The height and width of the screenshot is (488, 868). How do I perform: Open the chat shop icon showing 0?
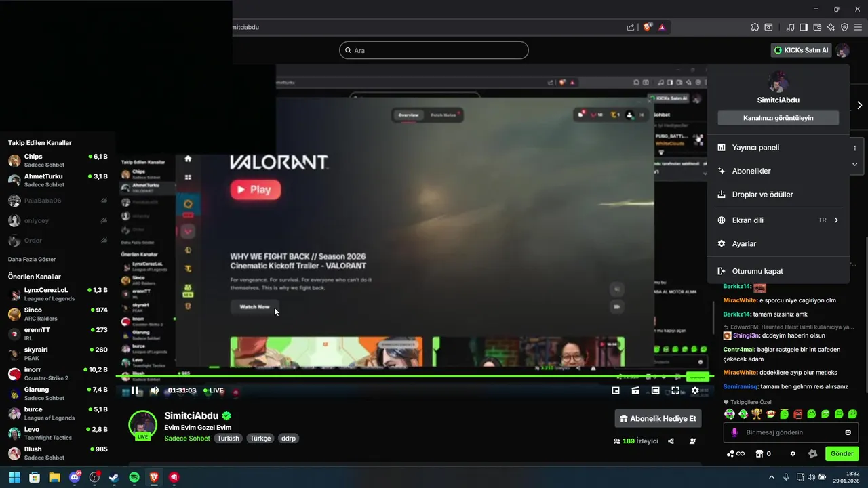click(763, 453)
